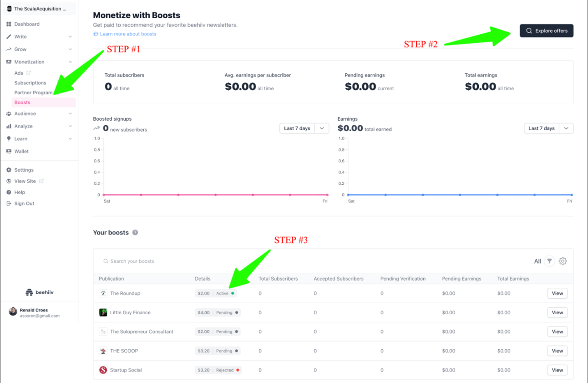Open the ScaleAcquisition workspace switcher
The image size is (588, 383).
click(39, 9)
